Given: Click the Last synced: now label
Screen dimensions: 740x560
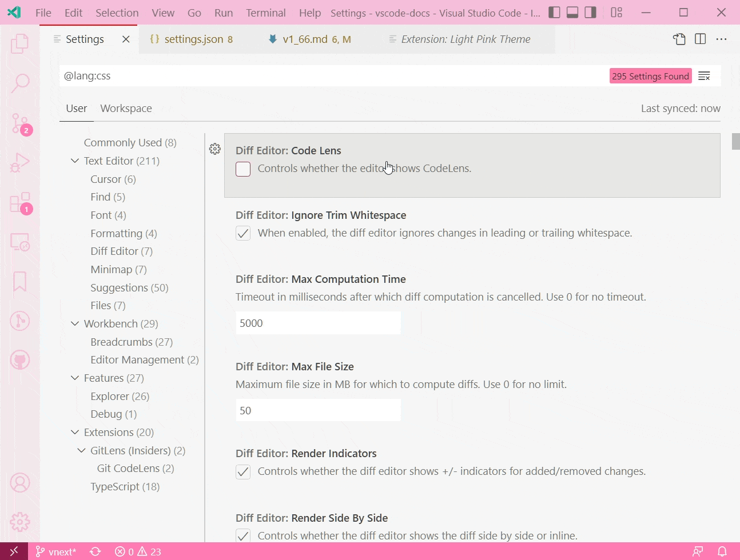Looking at the screenshot, I should [x=681, y=108].
